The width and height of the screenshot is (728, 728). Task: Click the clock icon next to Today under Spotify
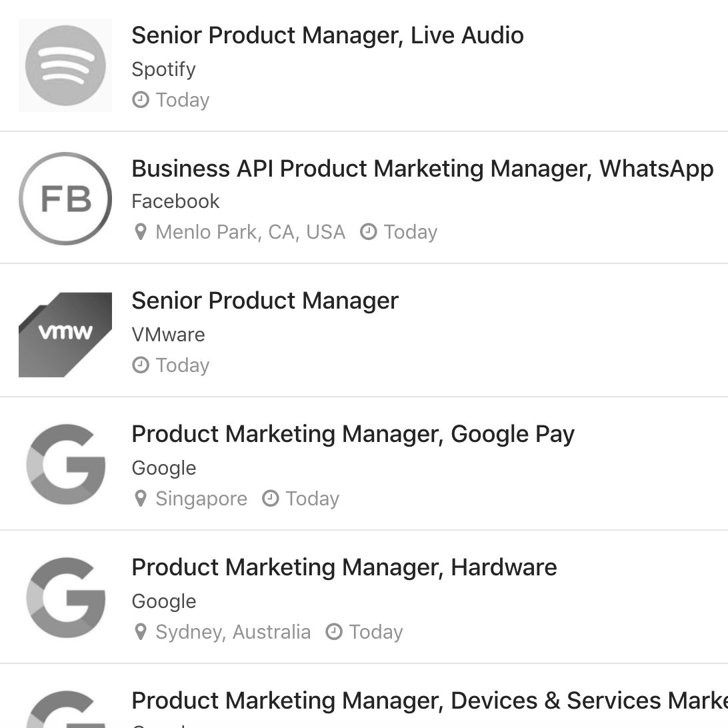(x=140, y=99)
